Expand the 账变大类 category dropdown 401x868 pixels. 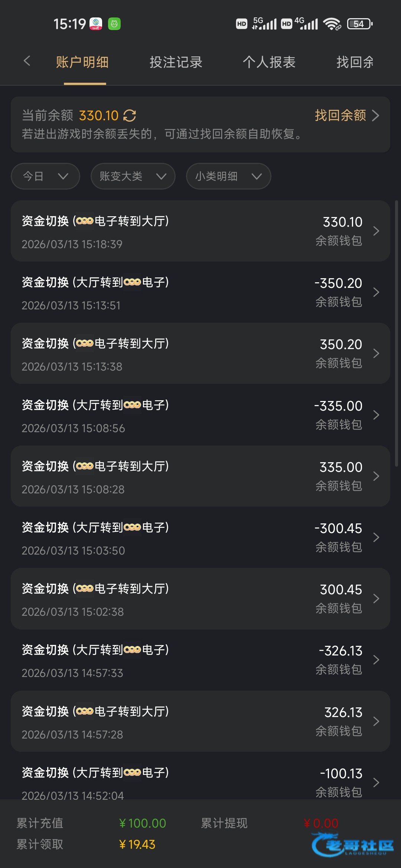click(133, 176)
